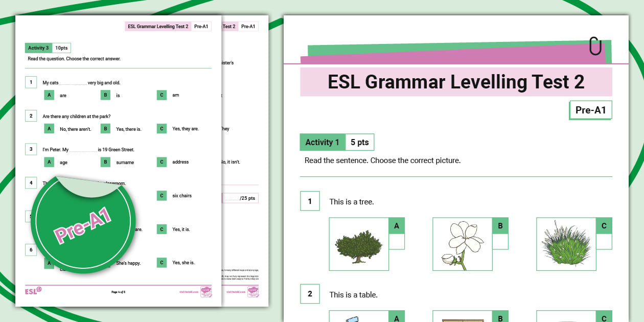The width and height of the screenshot is (644, 322).
Task: Click the /25 pts score field
Action: (240, 198)
